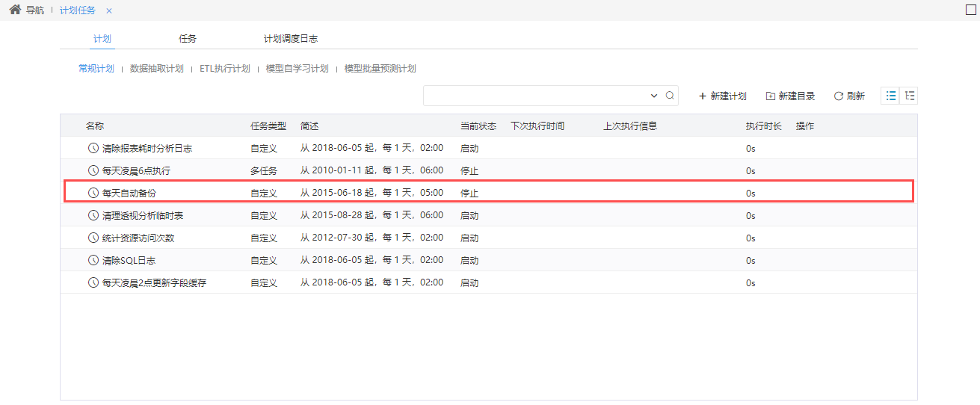Click the 刷新 refresh button

849,96
